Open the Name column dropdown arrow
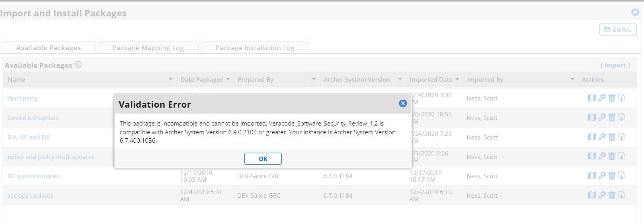 (x=171, y=79)
